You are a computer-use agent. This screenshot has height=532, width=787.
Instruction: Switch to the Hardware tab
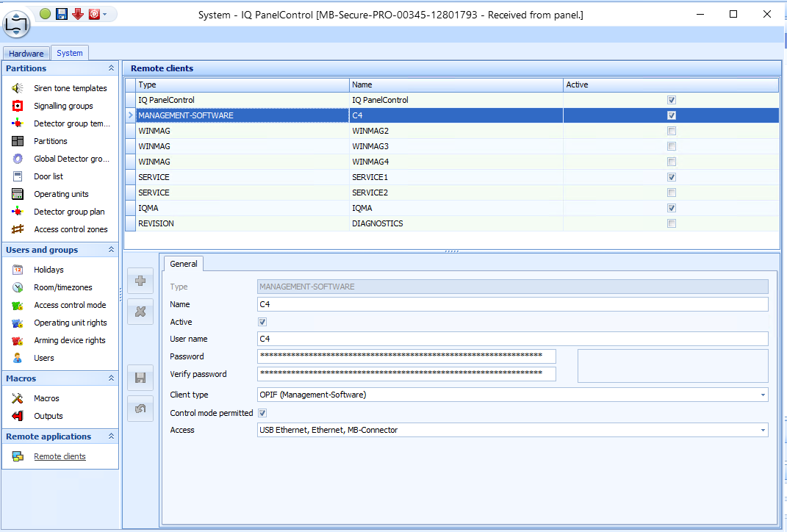pyautogui.click(x=26, y=53)
